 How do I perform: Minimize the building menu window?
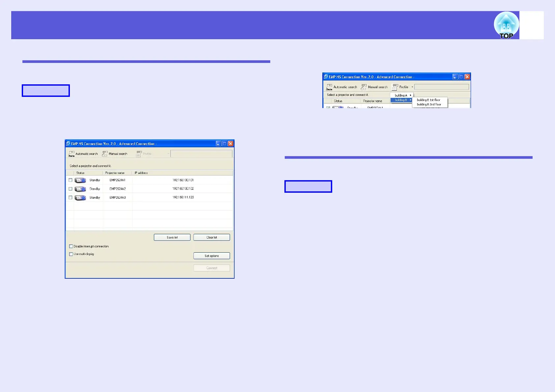click(455, 77)
